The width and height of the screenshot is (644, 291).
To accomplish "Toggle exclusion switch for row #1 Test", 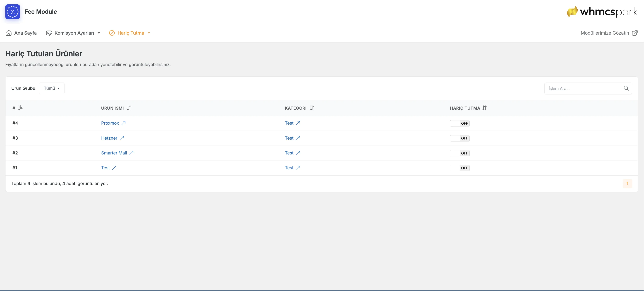I will (459, 168).
